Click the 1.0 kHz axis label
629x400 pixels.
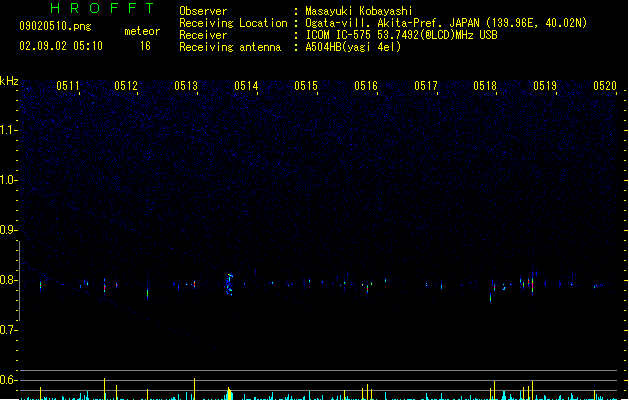(8, 180)
